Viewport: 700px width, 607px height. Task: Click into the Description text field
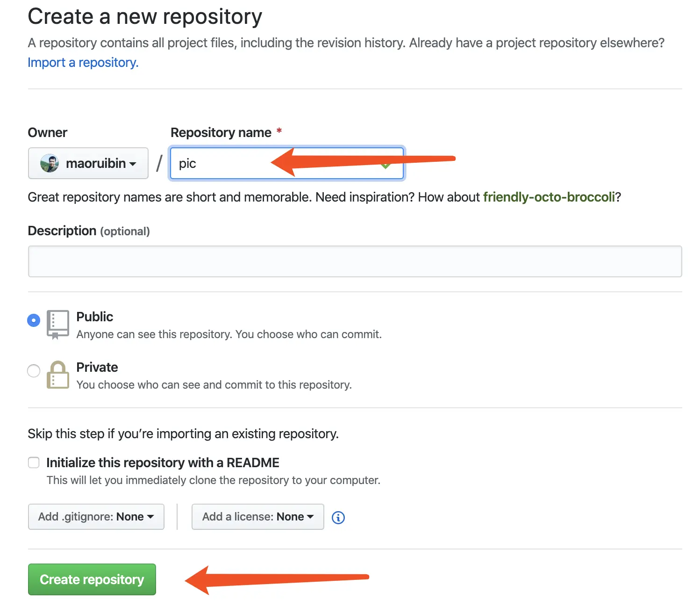[x=355, y=261]
